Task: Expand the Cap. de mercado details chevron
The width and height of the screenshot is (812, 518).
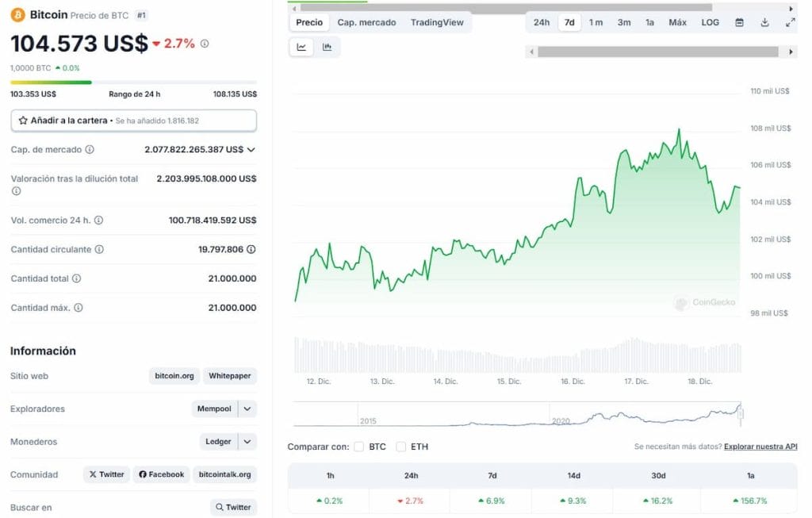Action: 251,149
